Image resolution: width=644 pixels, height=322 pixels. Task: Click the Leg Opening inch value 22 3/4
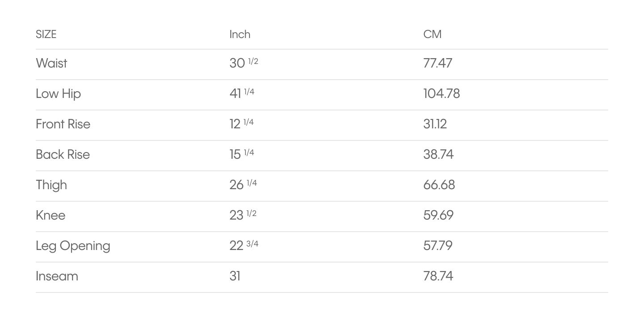(244, 245)
